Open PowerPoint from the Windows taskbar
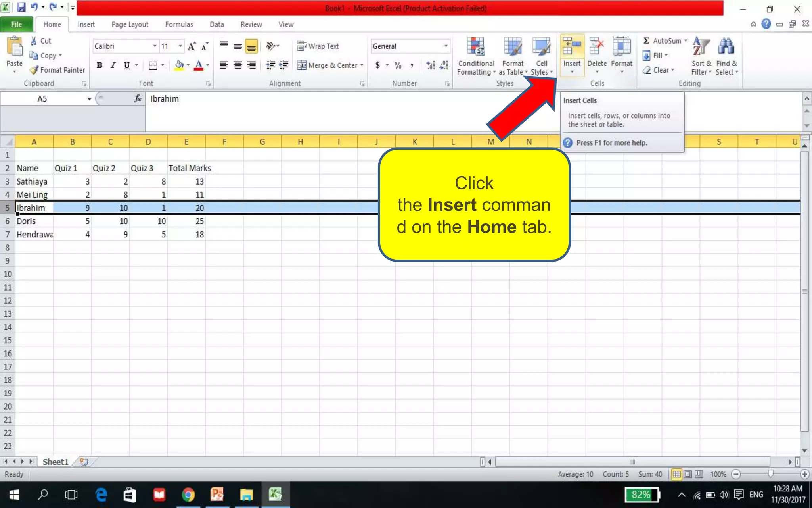 [x=217, y=495]
